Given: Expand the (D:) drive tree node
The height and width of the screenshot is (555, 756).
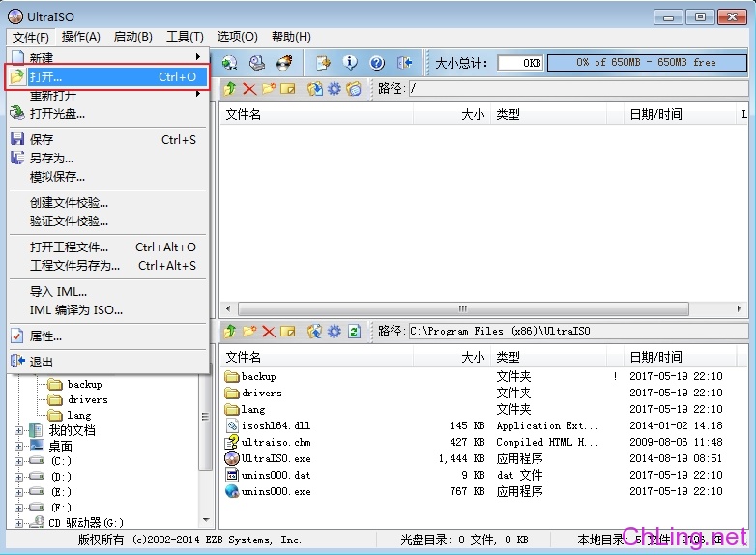Looking at the screenshot, I should click(18, 477).
